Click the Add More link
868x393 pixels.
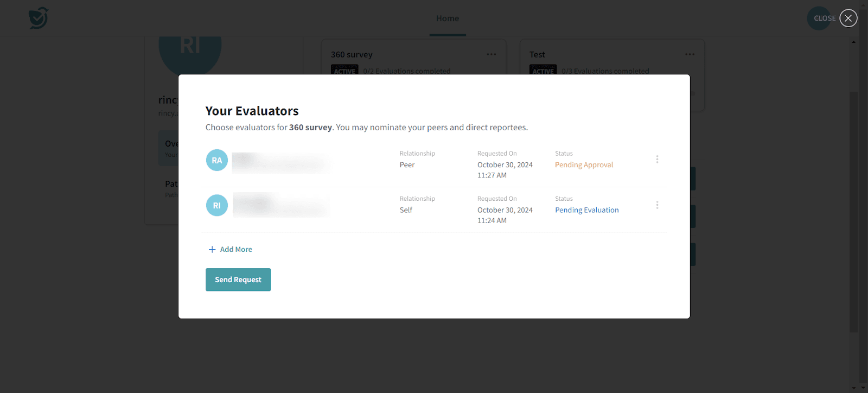(231, 249)
